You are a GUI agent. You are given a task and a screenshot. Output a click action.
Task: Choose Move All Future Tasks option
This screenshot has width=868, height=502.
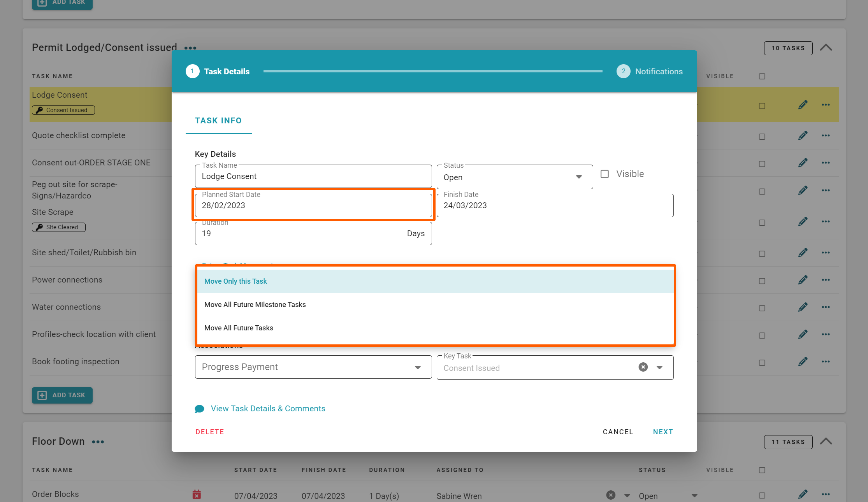239,328
